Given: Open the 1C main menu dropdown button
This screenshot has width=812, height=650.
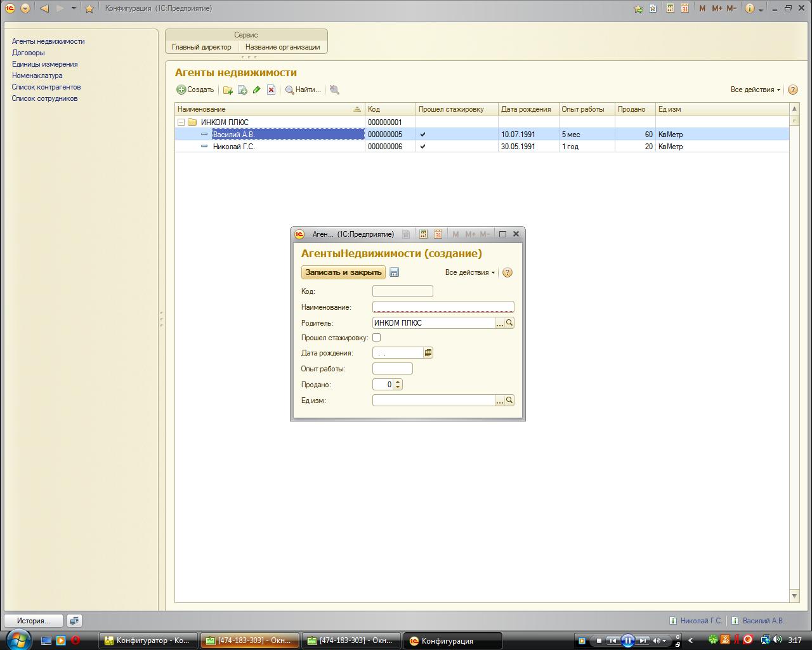Looking at the screenshot, I should pos(25,8).
